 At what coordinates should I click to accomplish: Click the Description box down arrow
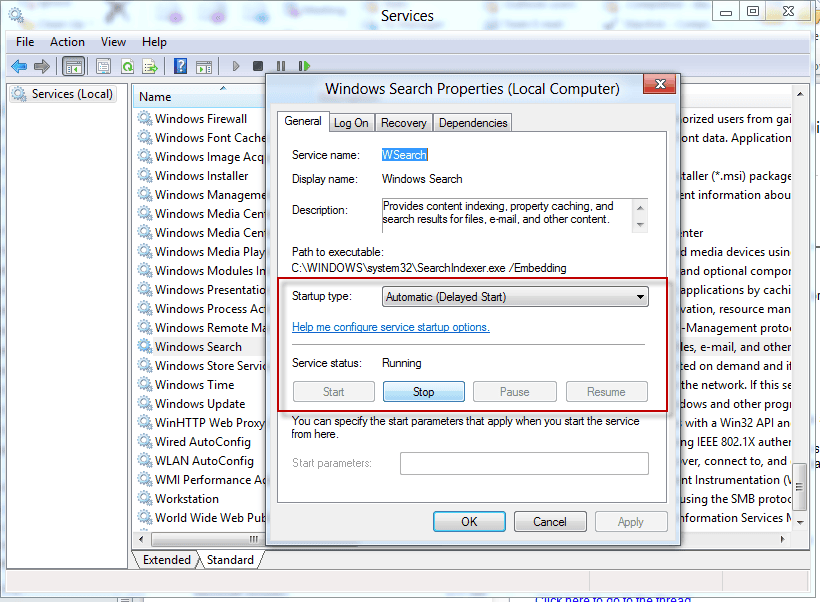click(640, 225)
